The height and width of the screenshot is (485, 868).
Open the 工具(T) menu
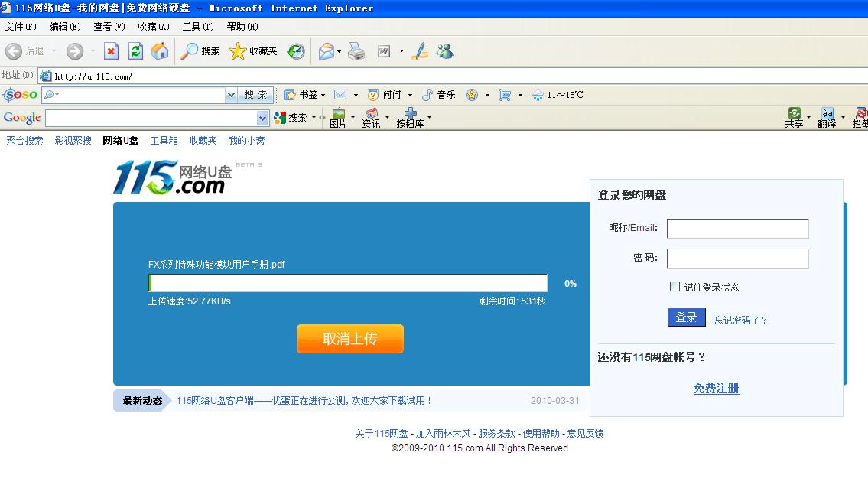[198, 27]
